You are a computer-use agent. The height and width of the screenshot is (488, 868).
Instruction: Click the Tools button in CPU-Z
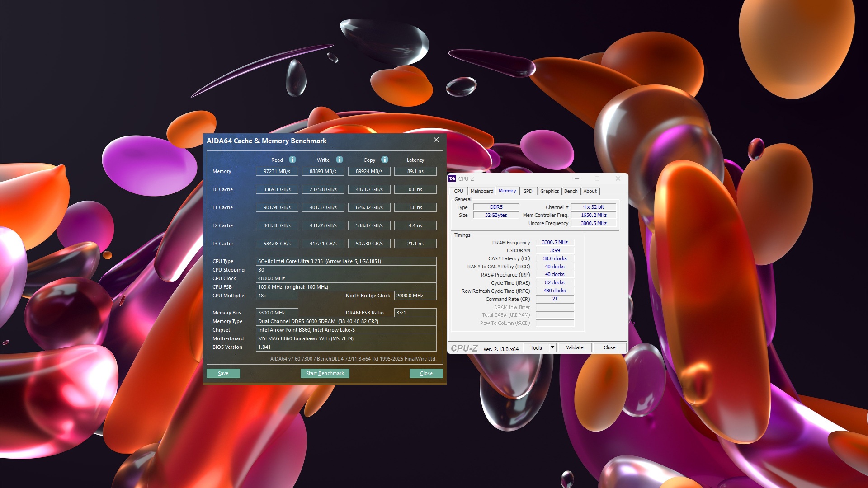[x=536, y=347]
